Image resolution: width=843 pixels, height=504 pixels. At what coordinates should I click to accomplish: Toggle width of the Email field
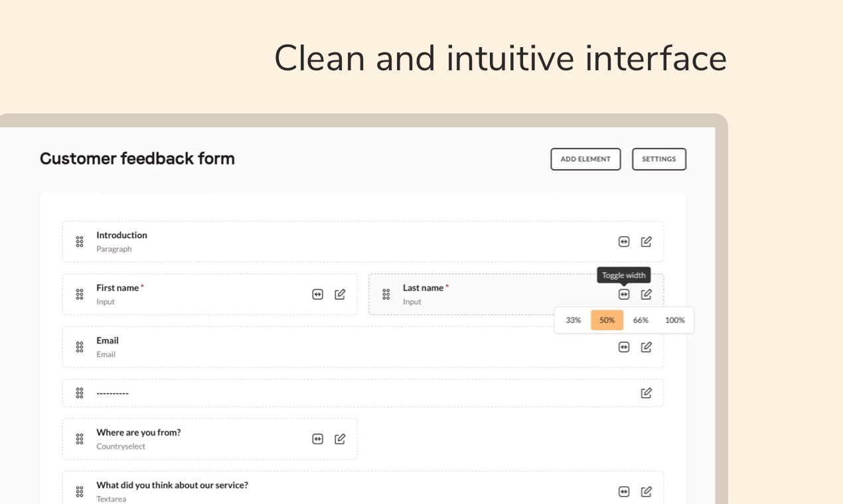624,347
